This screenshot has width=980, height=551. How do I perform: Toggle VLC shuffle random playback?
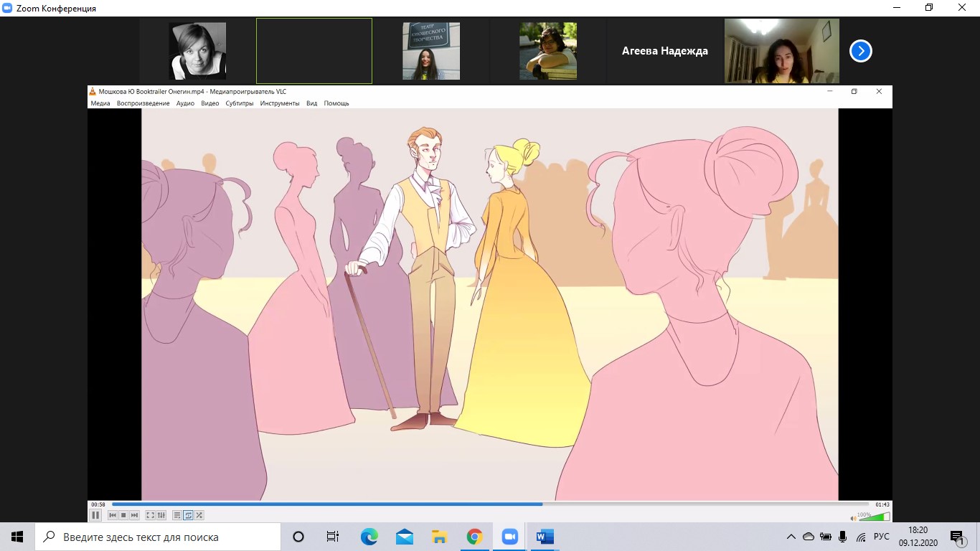(x=199, y=515)
